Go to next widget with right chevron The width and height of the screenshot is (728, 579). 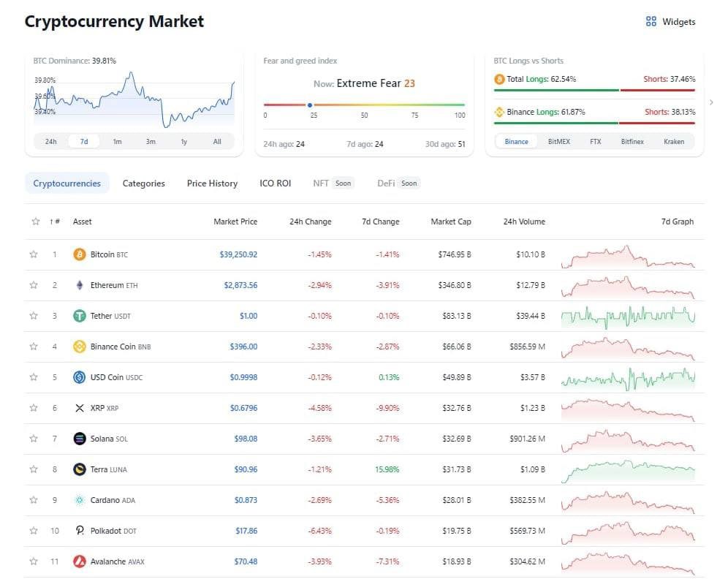click(x=711, y=102)
